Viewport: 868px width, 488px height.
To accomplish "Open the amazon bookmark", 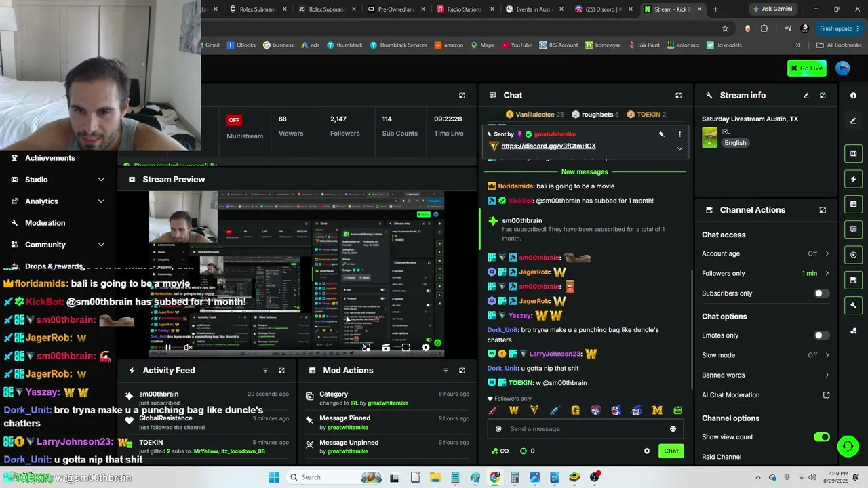I will click(449, 45).
